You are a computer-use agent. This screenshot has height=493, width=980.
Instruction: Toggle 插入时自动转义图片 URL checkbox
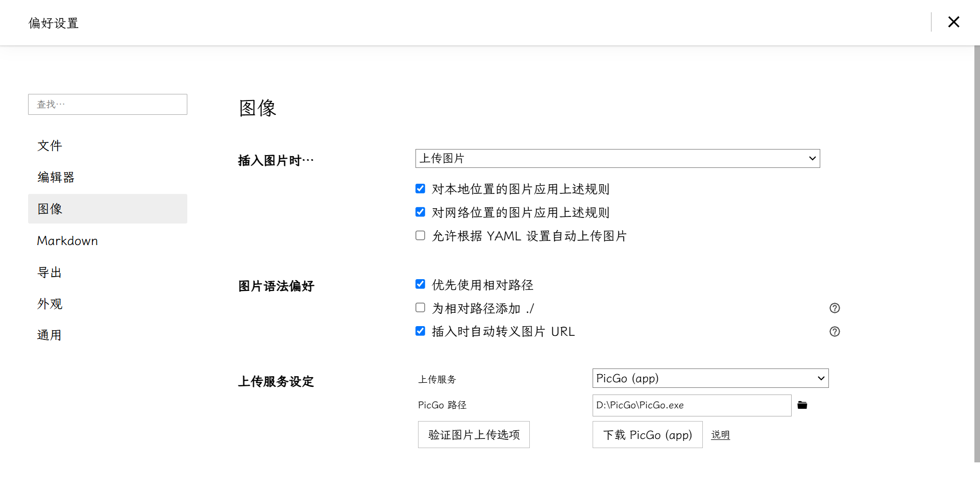coord(420,331)
